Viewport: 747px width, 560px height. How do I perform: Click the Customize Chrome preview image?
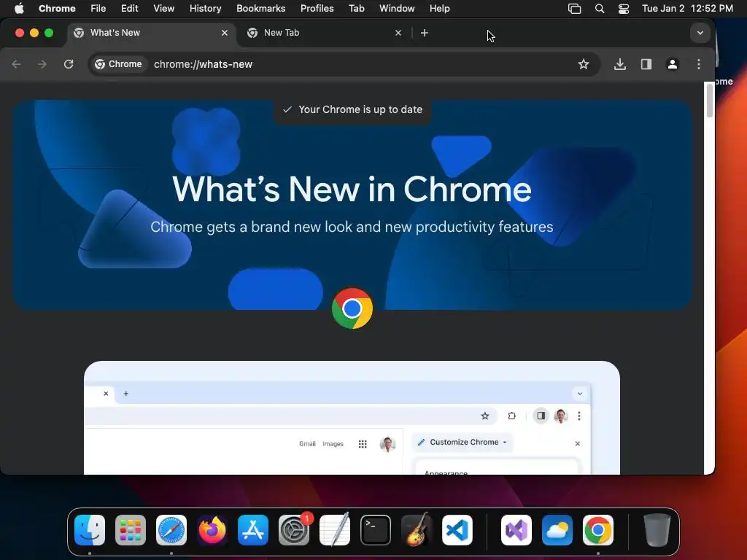pyautogui.click(x=352, y=418)
